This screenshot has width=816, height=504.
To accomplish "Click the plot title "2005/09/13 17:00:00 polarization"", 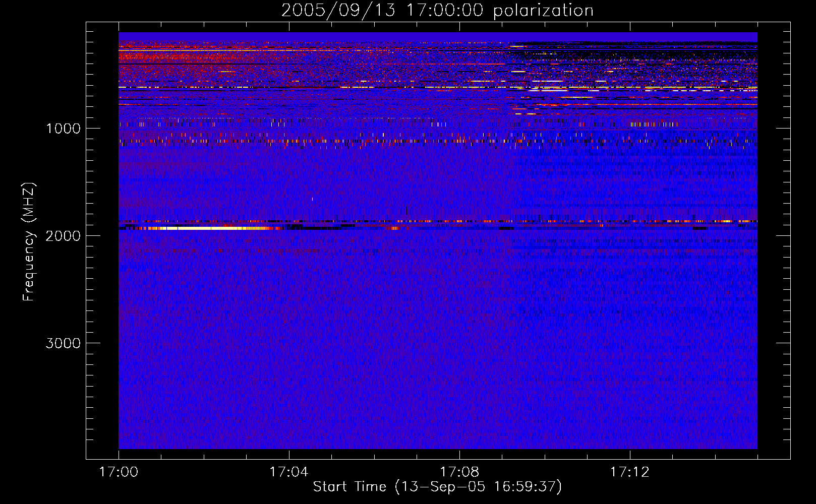I will [437, 11].
